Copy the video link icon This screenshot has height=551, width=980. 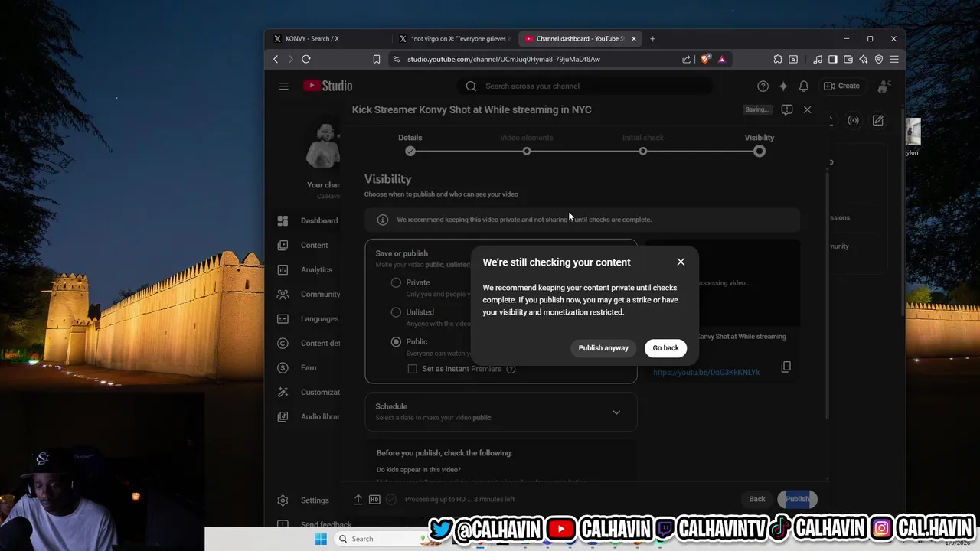point(786,367)
